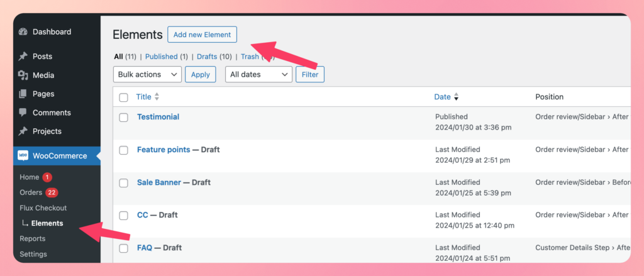Click the Orders count badge 22
This screenshot has width=644, height=276.
[x=52, y=192]
